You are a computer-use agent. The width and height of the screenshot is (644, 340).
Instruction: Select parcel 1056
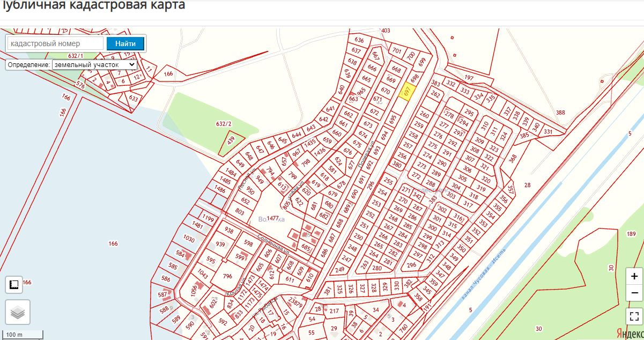coord(194,292)
